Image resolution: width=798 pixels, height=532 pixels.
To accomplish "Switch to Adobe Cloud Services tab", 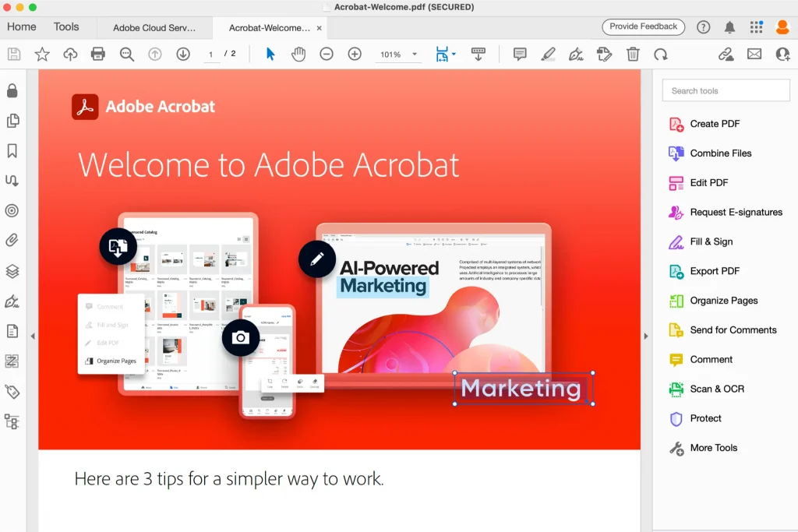I will [x=154, y=28].
